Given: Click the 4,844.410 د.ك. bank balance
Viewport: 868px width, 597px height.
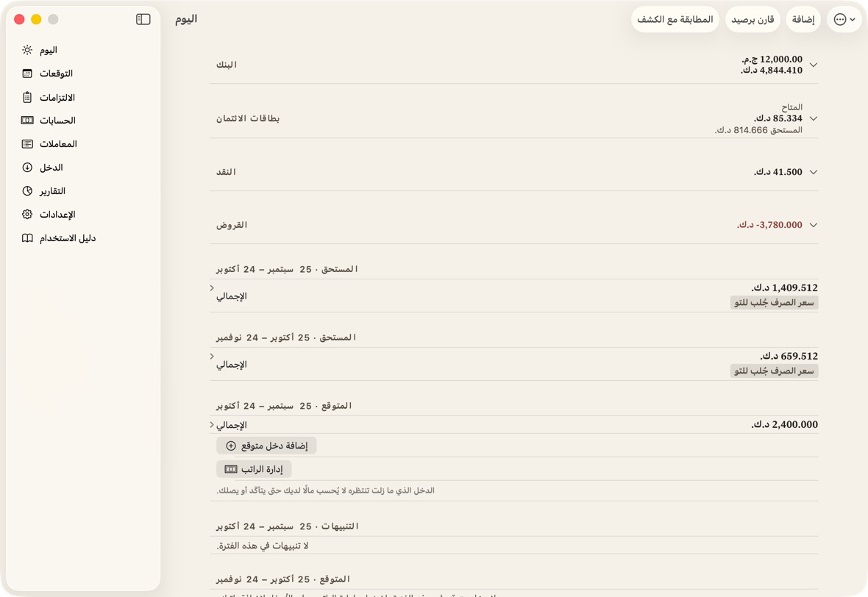Looking at the screenshot, I should [772, 71].
